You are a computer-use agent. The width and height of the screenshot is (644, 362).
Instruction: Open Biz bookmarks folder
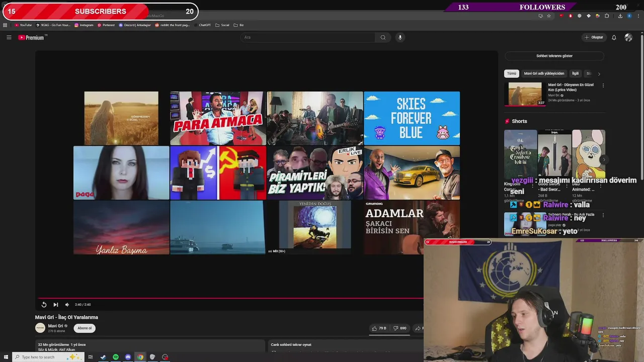[239, 25]
